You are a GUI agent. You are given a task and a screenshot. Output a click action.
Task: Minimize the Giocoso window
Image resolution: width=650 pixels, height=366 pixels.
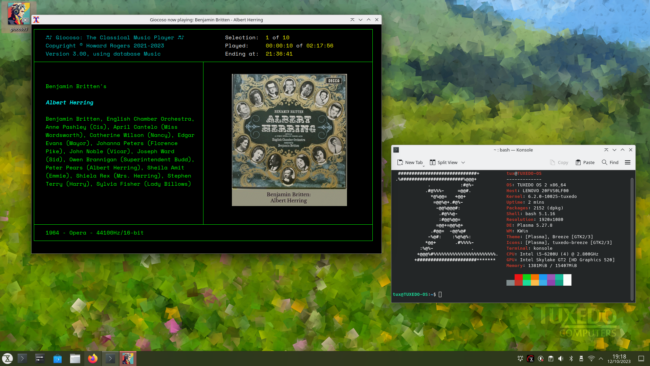tap(360, 19)
